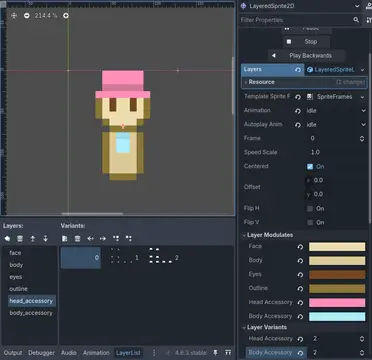Move selected layer down

point(45,239)
